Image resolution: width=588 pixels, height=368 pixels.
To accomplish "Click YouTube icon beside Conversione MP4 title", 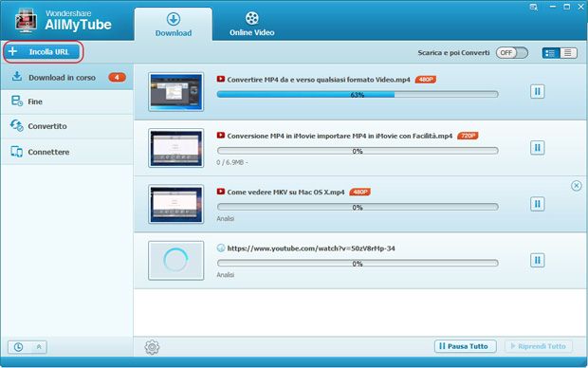I will point(220,135).
